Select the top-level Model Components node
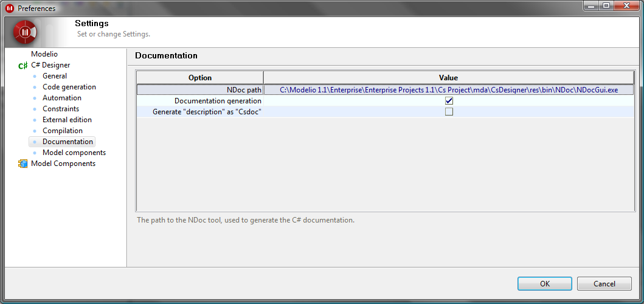Screen dimensions: 644x304 63,164
